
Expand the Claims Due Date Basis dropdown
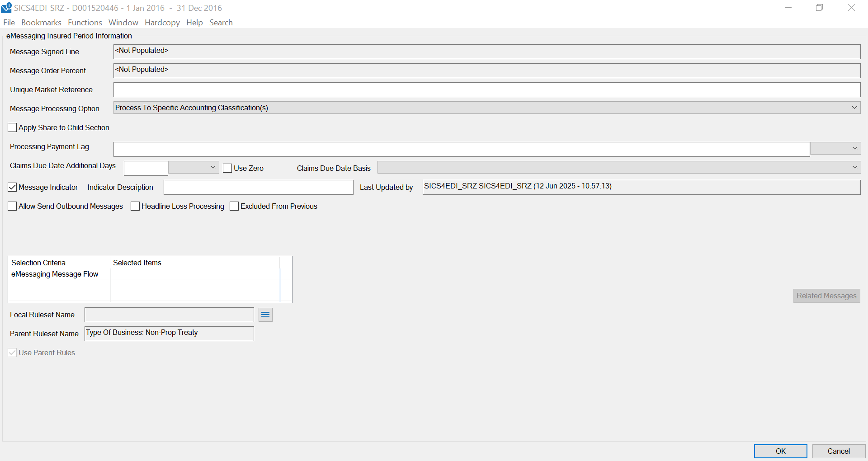[x=854, y=167]
